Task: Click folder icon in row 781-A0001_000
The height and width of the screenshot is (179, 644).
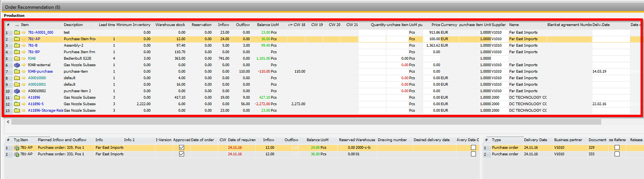Action: [17, 33]
